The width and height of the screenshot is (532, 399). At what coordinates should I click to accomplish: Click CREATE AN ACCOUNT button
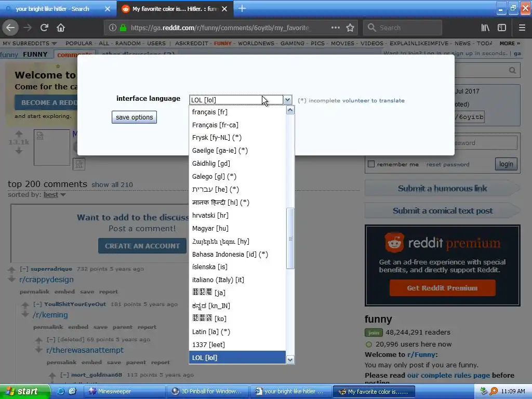click(x=142, y=246)
